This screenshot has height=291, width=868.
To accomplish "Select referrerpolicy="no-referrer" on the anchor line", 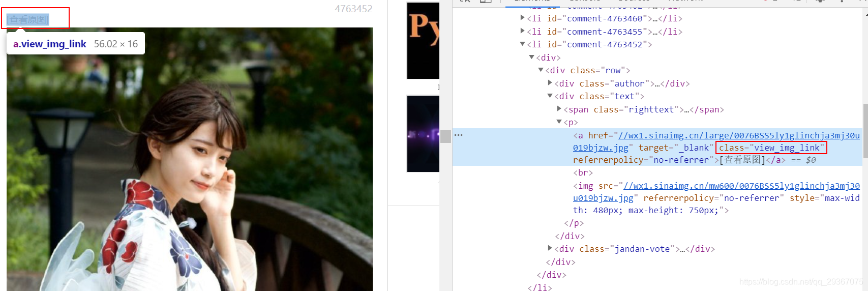I will point(644,160).
